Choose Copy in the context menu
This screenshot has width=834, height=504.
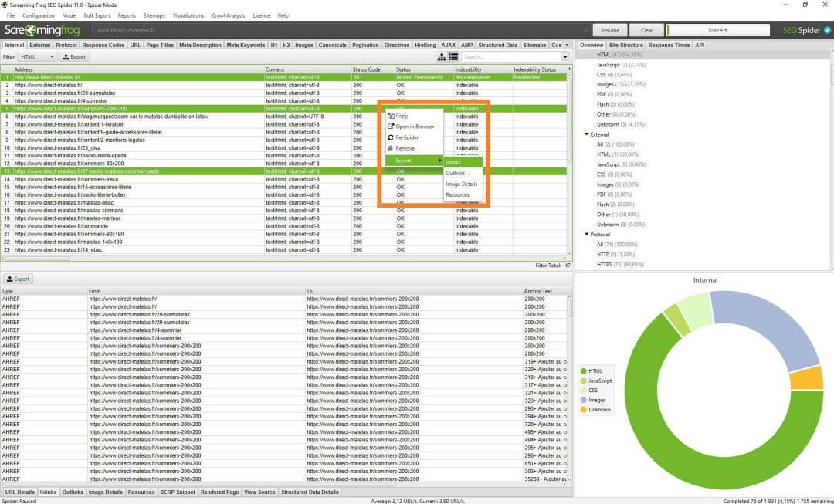[x=402, y=116]
